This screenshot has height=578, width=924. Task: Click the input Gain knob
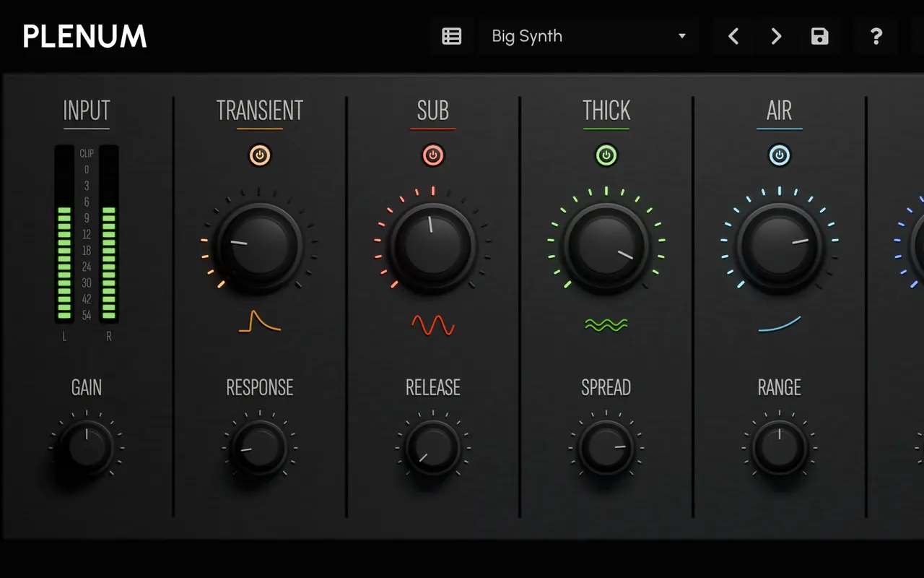[x=87, y=447]
